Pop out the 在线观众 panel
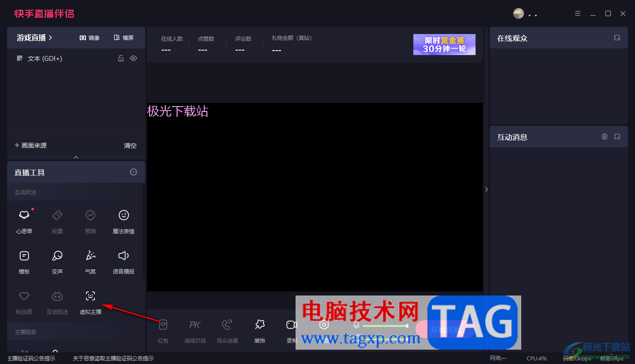Screen dimensions: 635x364 tap(617, 38)
